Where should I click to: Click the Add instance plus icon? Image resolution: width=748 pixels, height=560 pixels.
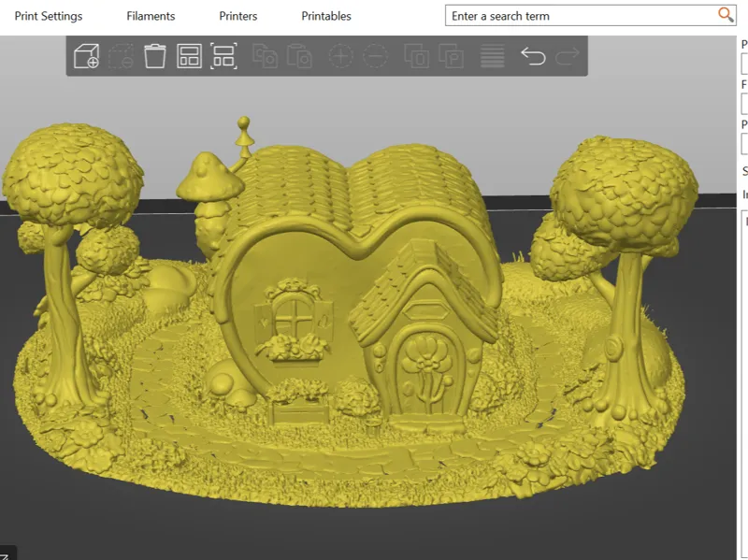point(341,56)
